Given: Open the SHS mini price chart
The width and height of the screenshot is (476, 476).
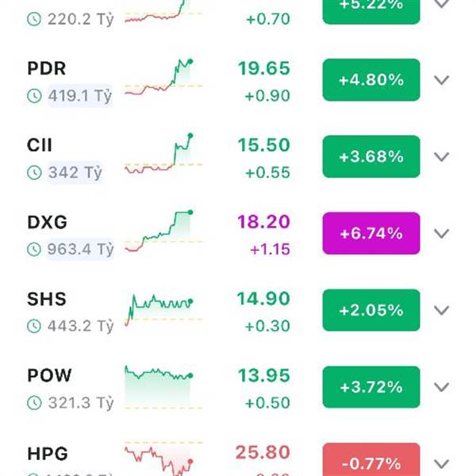Looking at the screenshot, I should (x=163, y=309).
